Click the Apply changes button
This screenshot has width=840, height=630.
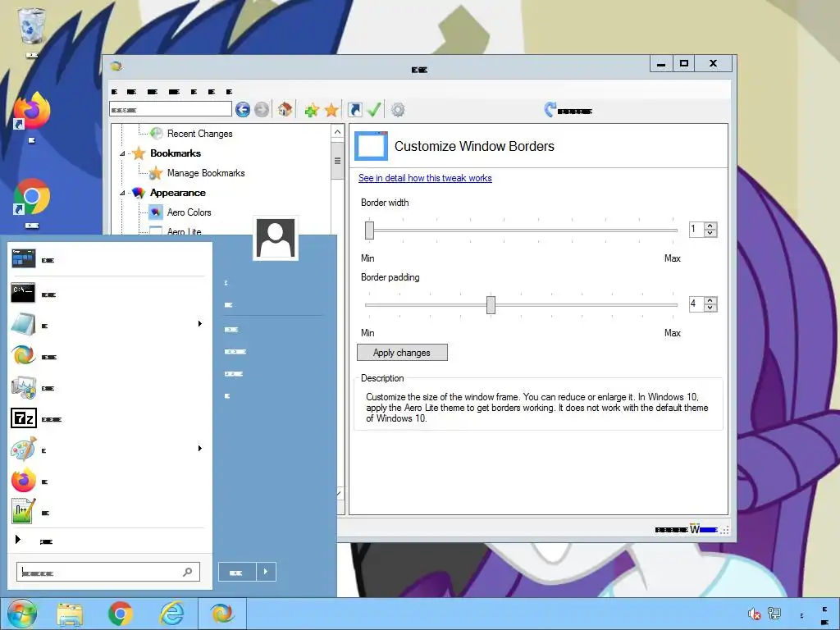[402, 353]
